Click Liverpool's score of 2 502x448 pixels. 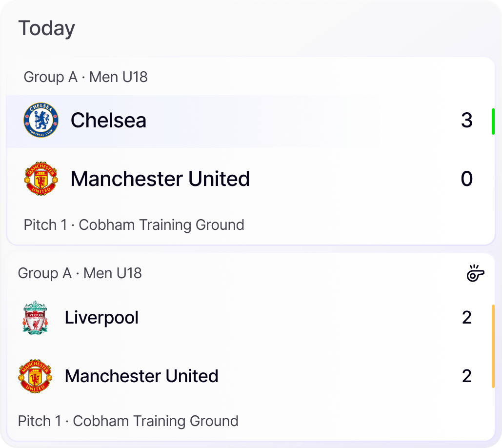(x=467, y=318)
